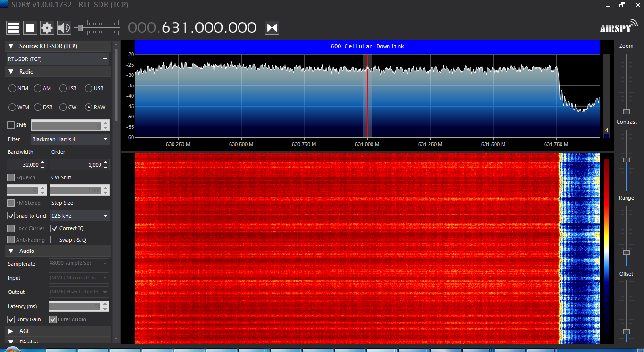Open the hamburger menu icon

13,28
